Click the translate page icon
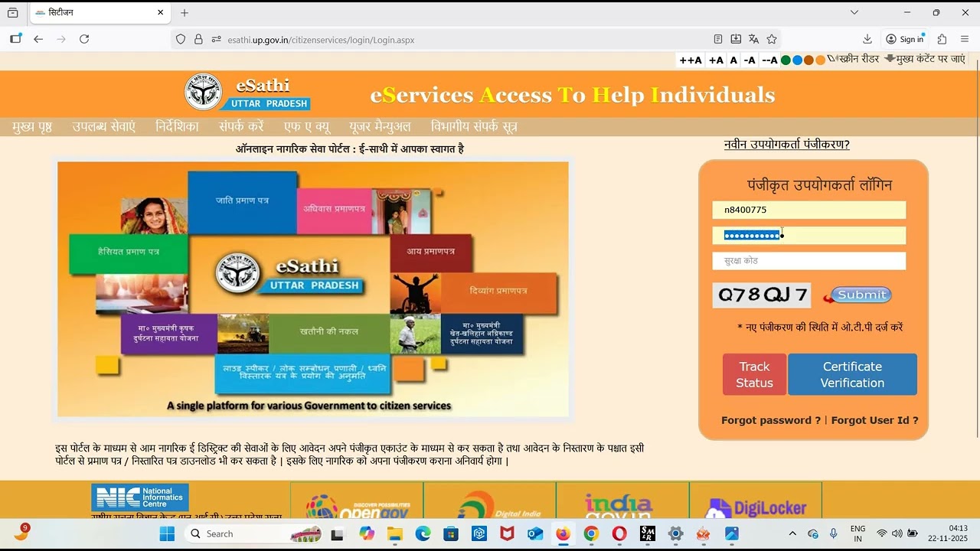The height and width of the screenshot is (551, 980). 753,39
